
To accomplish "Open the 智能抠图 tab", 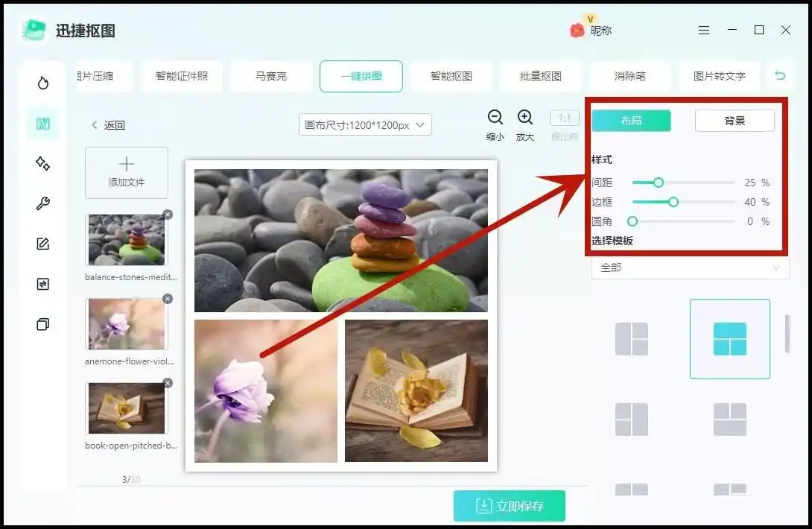I will point(451,76).
